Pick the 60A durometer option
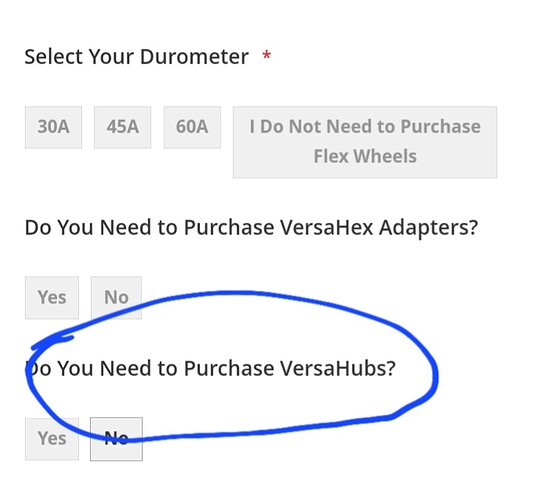Screen dimensions: 555x500 coord(192,127)
